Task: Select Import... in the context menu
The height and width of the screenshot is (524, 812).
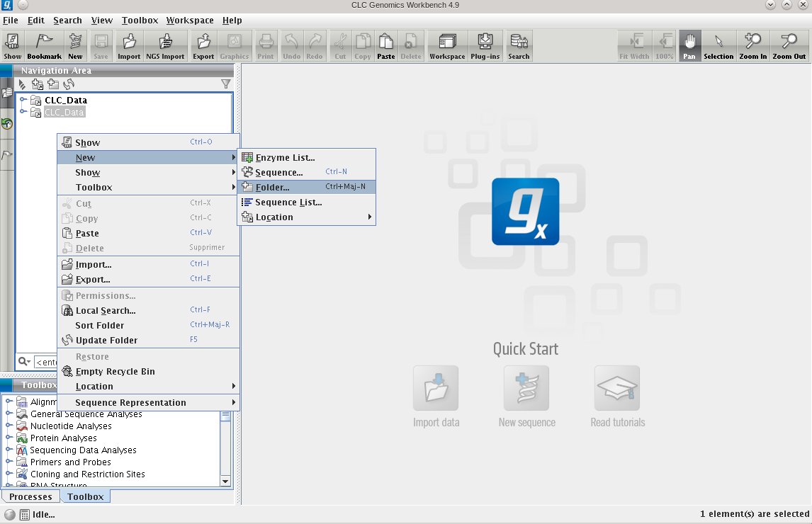Action: 148,264
